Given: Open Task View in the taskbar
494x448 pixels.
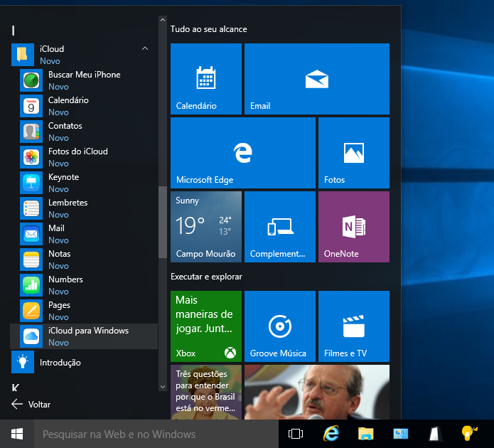Looking at the screenshot, I should [x=296, y=434].
